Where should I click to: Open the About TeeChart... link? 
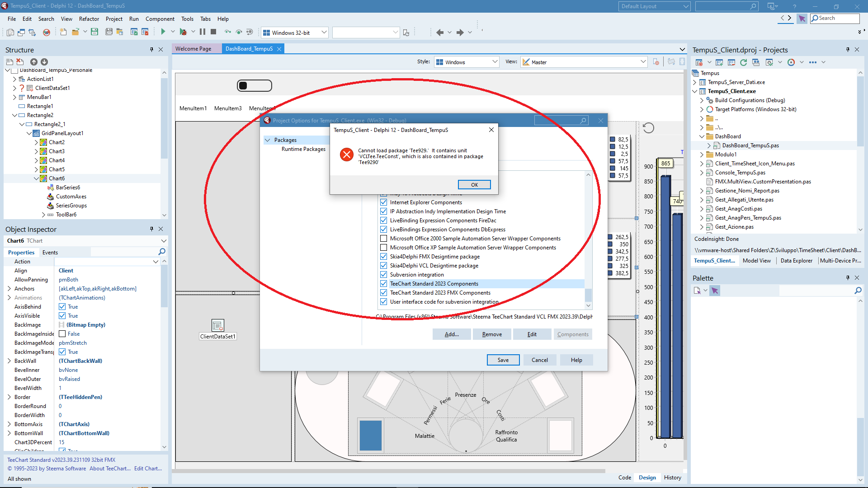tap(110, 469)
